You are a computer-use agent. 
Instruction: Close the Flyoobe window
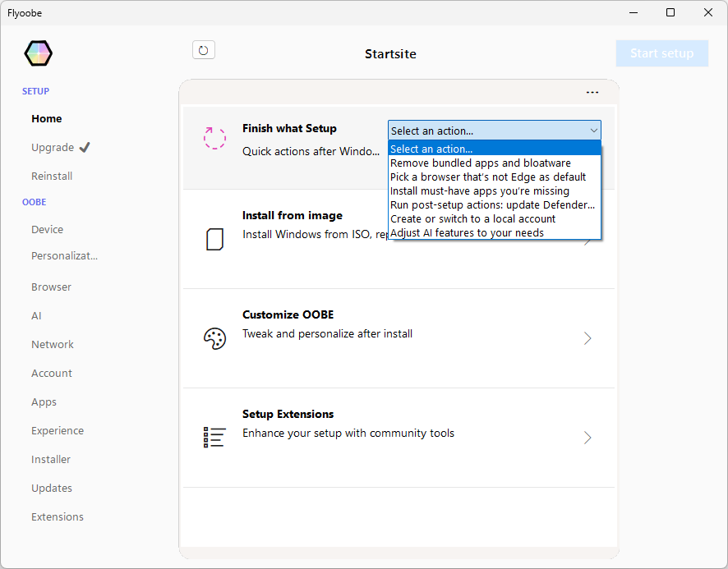tap(708, 12)
